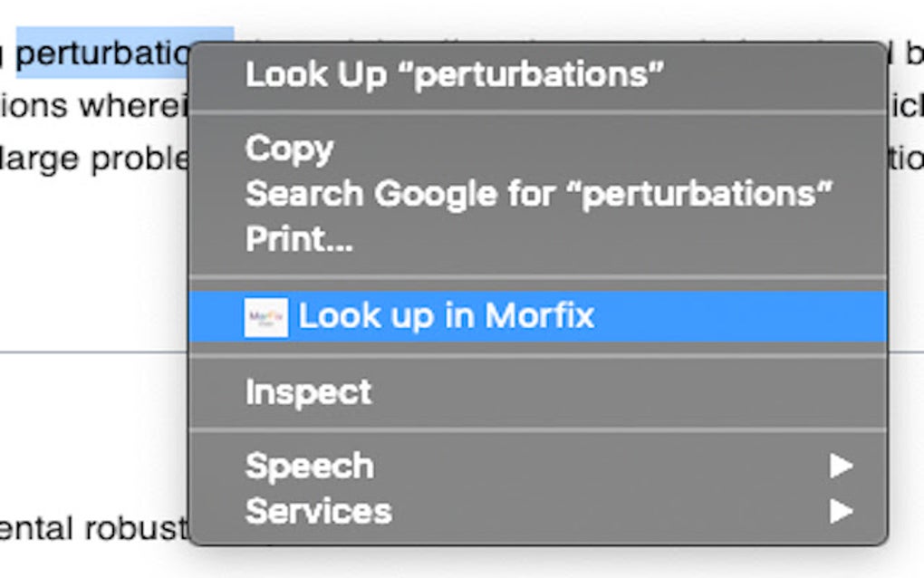This screenshot has width=924, height=578.
Task: Select "Search Google for “perturbations”"
Action: click(x=540, y=193)
